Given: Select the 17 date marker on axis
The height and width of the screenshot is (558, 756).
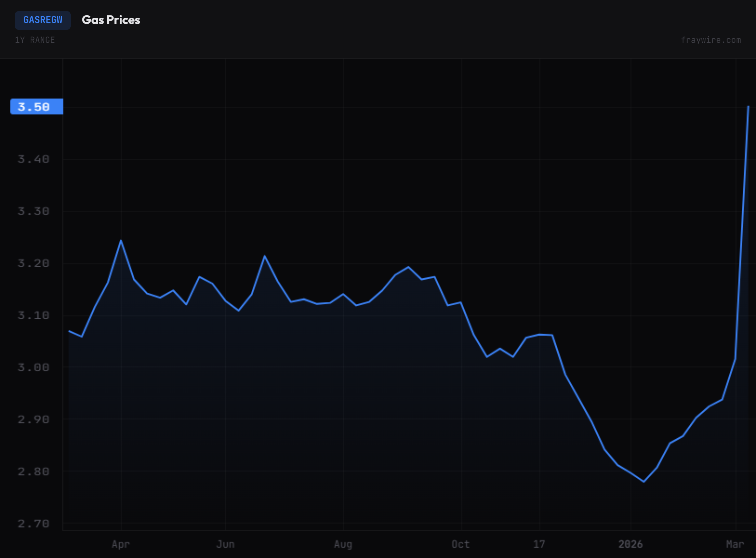Looking at the screenshot, I should [x=539, y=544].
